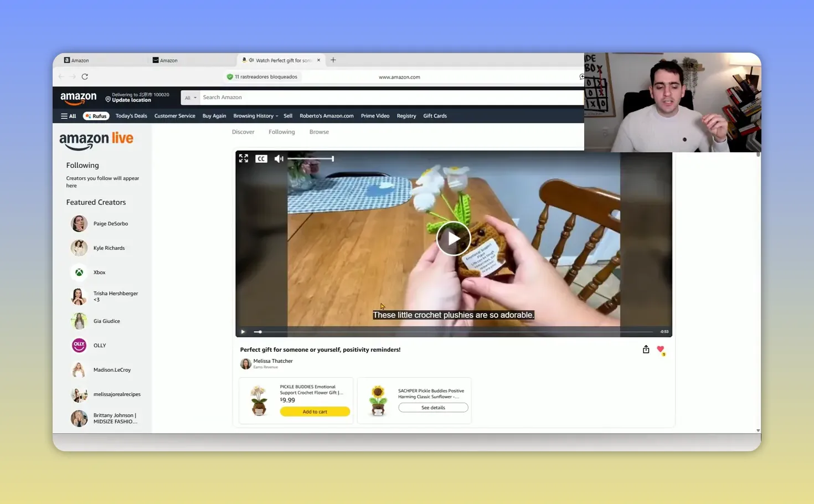Image resolution: width=814 pixels, height=504 pixels.
Task: Adjust the video volume slider
Action: click(x=311, y=159)
